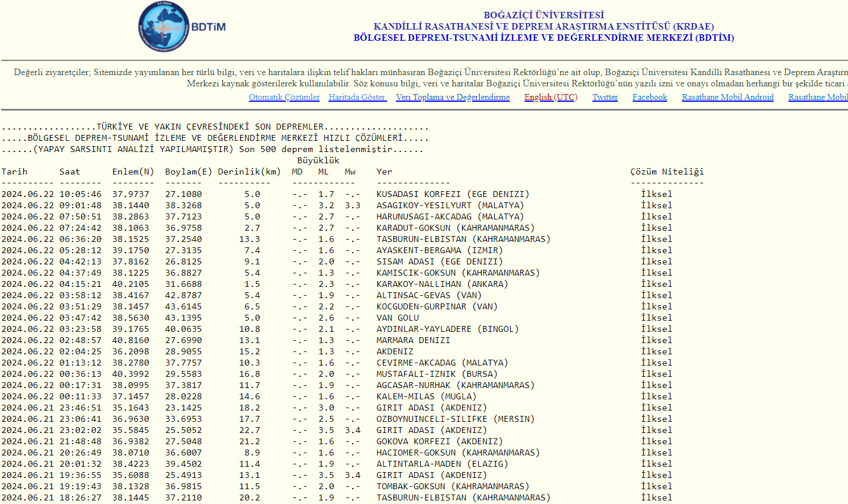Select ASAGIKOY-YESILYURT (MALATYA) location
Image resolution: width=848 pixels, height=504 pixels.
(x=450, y=205)
